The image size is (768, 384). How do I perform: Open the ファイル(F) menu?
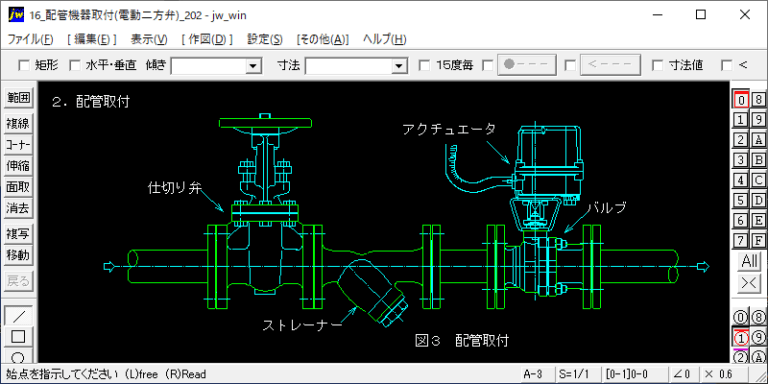30,40
